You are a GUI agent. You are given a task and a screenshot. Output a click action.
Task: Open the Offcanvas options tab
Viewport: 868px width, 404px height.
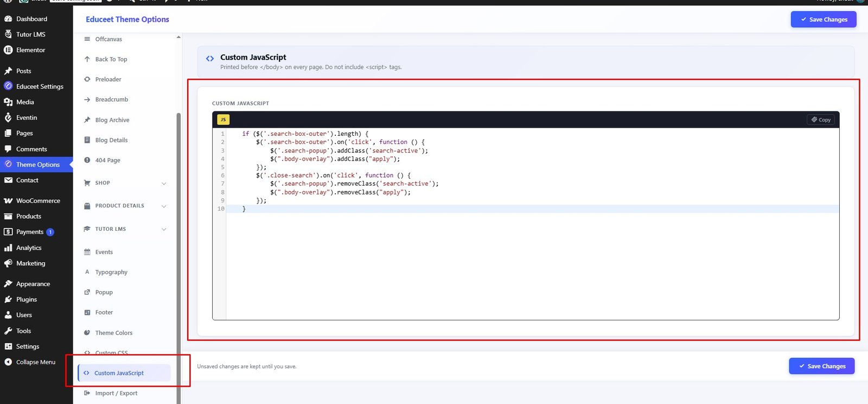click(125, 39)
